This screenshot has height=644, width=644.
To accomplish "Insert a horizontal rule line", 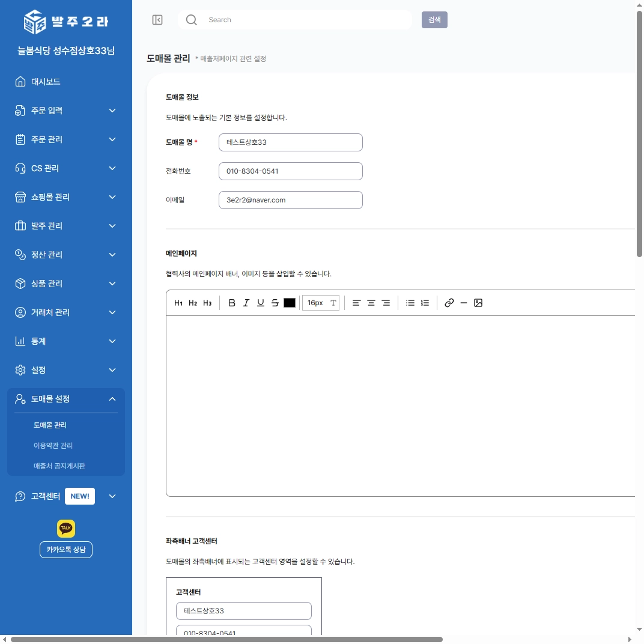I will 464,303.
